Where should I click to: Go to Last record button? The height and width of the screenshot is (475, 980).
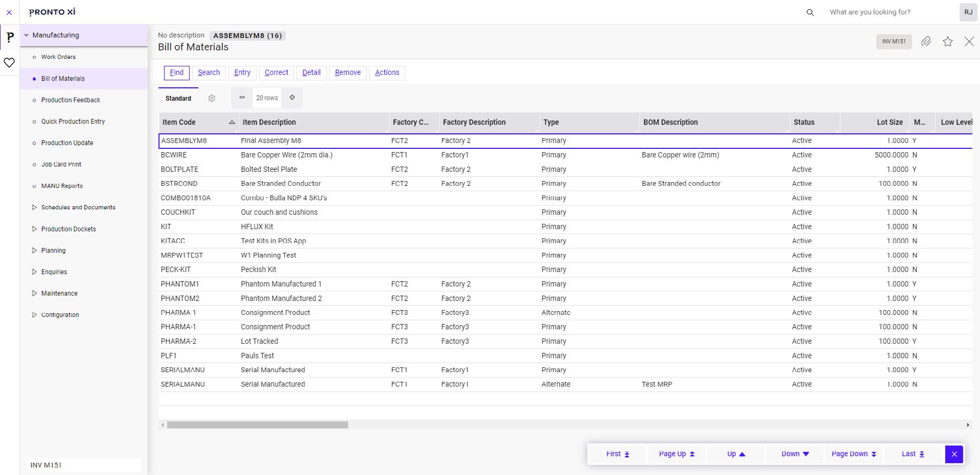tap(913, 454)
